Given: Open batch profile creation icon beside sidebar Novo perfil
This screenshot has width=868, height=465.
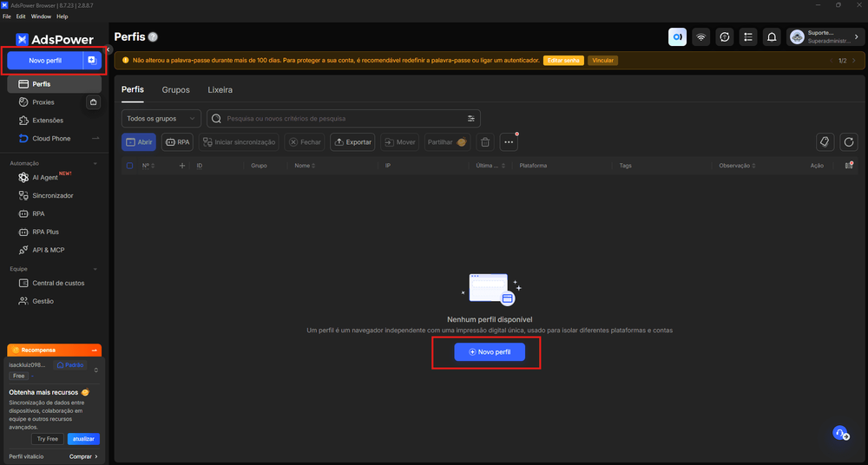Looking at the screenshot, I should tap(93, 61).
